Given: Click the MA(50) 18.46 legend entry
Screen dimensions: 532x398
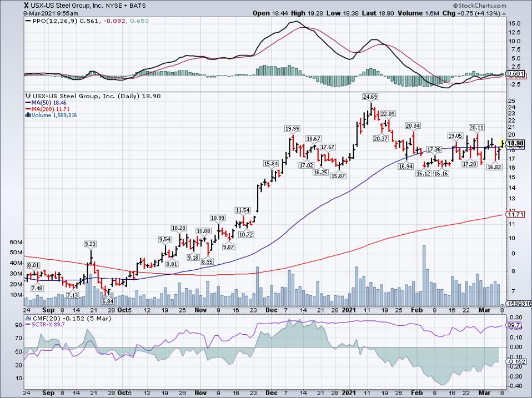Looking at the screenshot, I should click(46, 102).
